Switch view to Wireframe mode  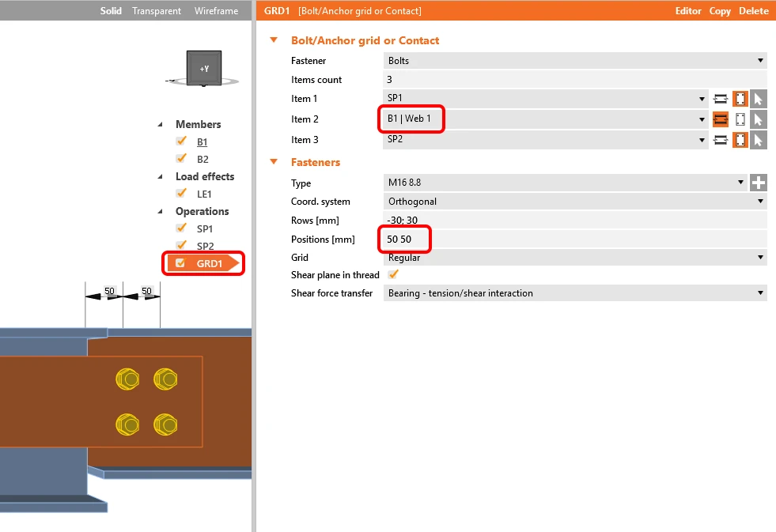(x=216, y=11)
